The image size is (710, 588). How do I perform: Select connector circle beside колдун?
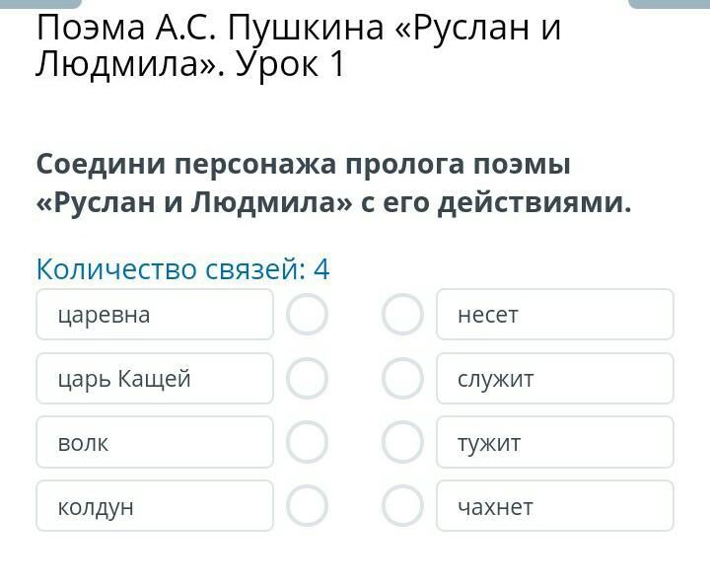coord(307,506)
